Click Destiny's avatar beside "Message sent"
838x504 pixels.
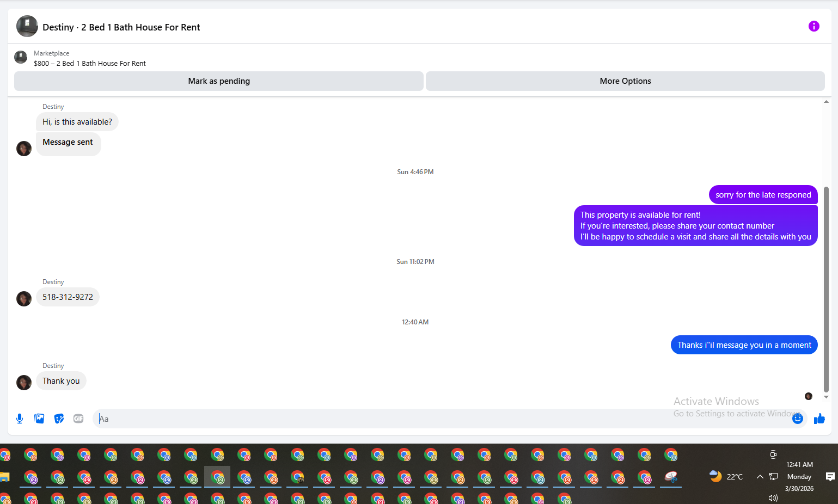pyautogui.click(x=24, y=149)
